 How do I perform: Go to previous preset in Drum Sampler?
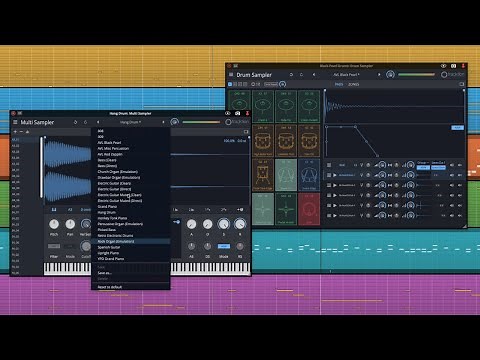tap(314, 75)
